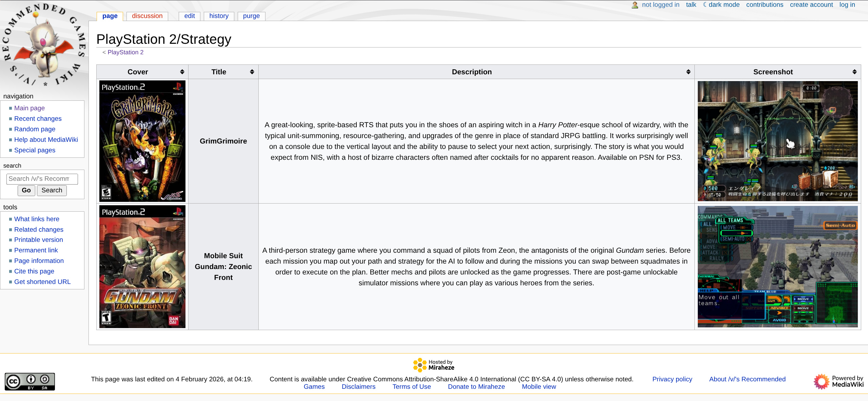Sort table by Title column arrows
868x401 pixels.
click(252, 72)
